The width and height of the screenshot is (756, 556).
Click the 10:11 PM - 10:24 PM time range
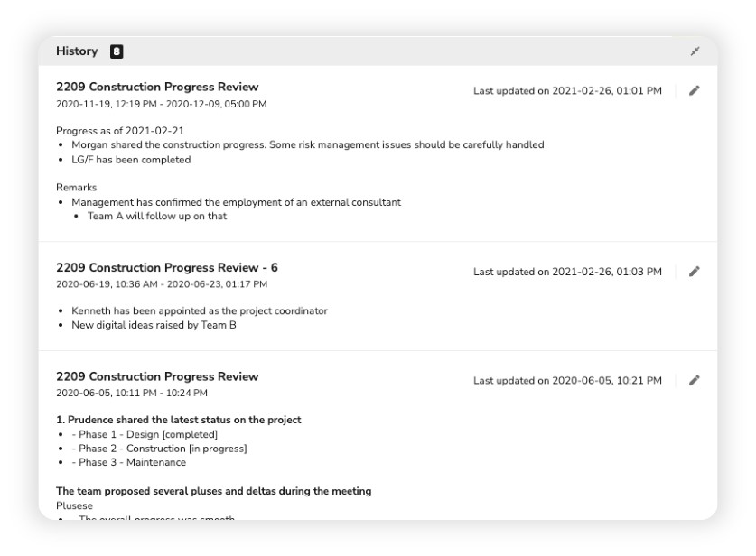click(132, 394)
